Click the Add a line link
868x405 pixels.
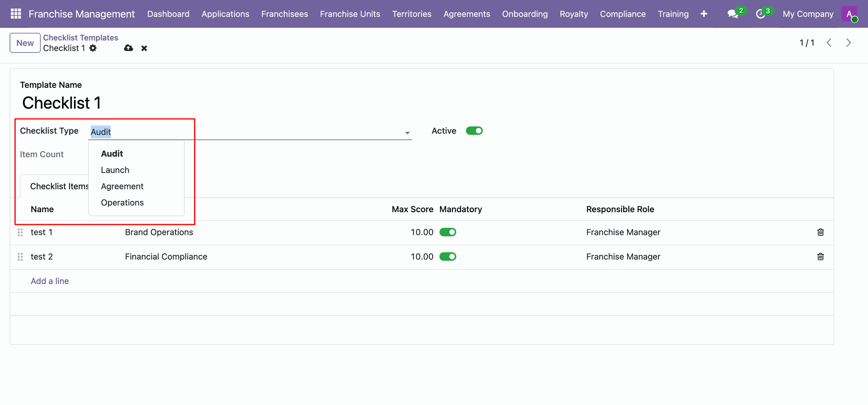[x=50, y=281]
